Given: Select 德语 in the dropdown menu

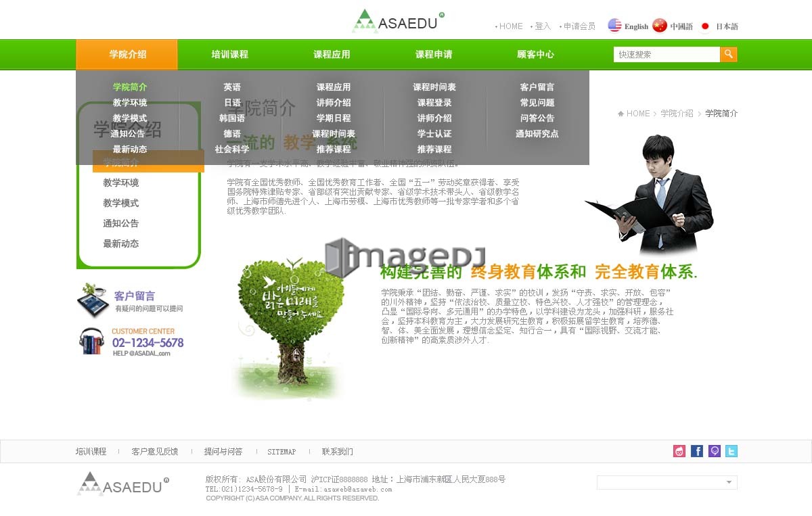Looking at the screenshot, I should pos(232,134).
